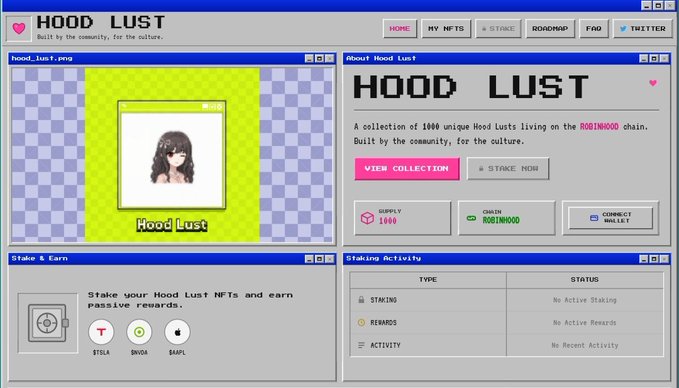Click the Staking Activity title text

383,259
